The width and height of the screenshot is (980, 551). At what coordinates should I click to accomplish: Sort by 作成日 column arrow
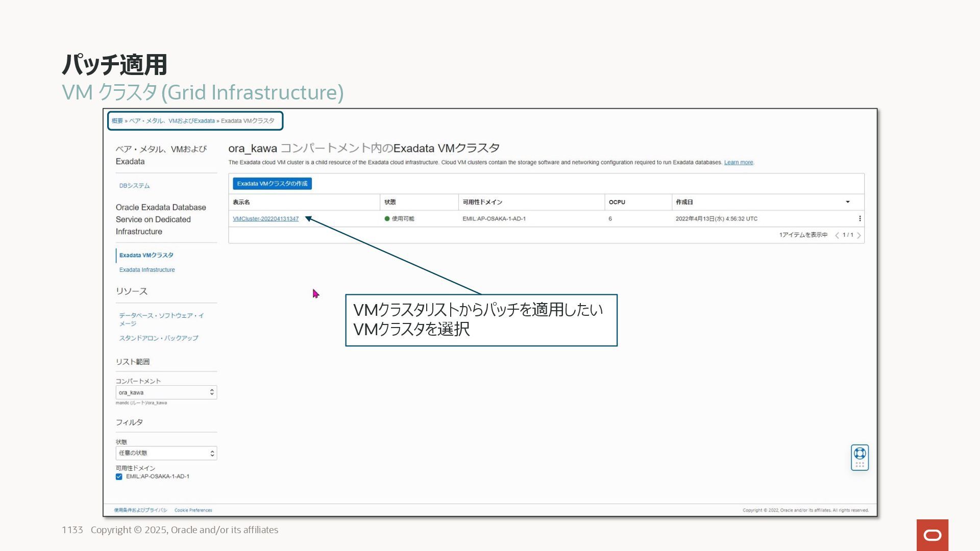click(x=848, y=202)
